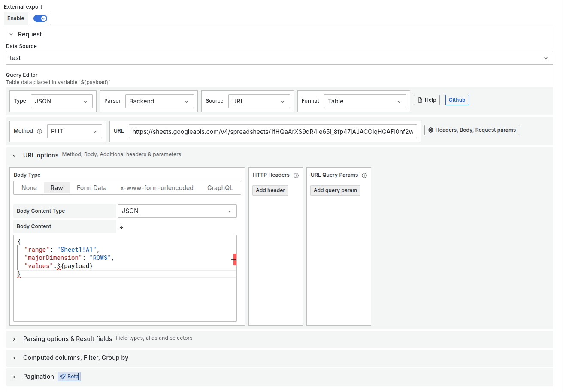
Task: Click the gear icon on Headers, Body, Request params
Action: click(x=431, y=130)
